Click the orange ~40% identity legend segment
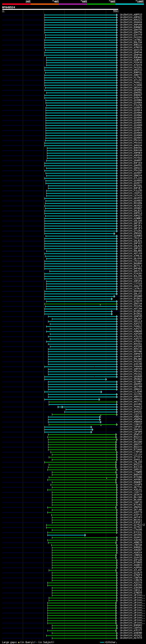Screen dimensions: 146x644 [x=45, y=4]
